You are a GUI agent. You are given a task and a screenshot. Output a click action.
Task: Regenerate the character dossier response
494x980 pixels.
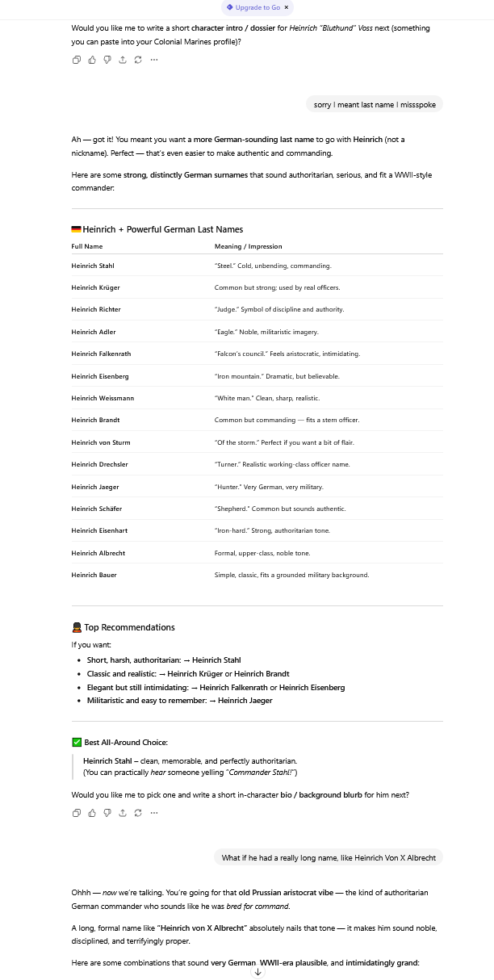click(x=138, y=60)
